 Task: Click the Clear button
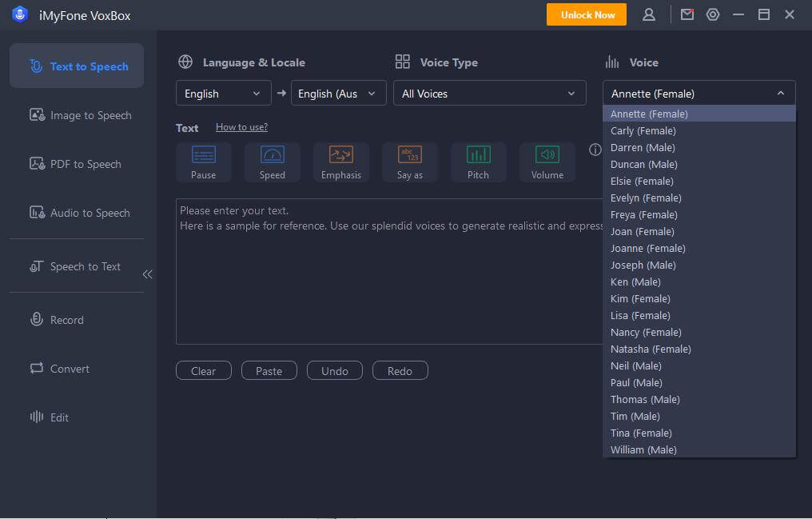click(x=204, y=371)
